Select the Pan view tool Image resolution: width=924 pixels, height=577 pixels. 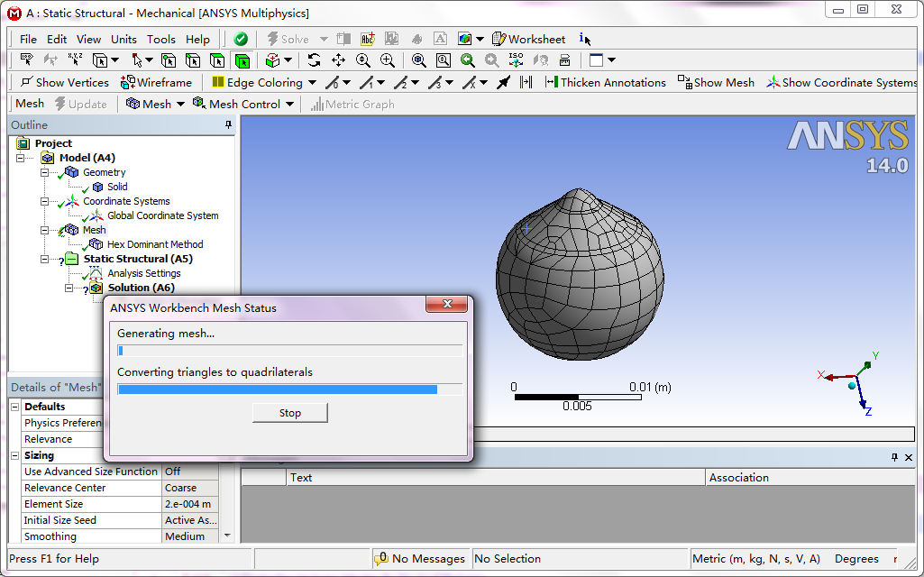click(338, 60)
